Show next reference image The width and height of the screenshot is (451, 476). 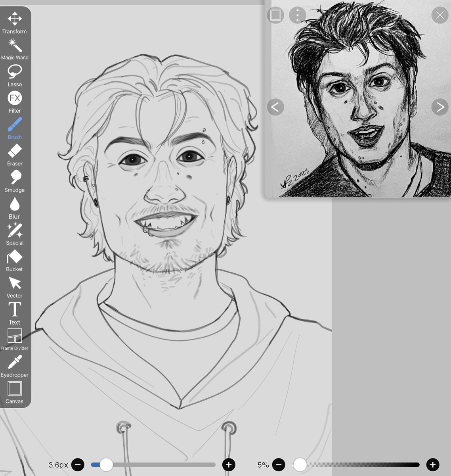440,107
